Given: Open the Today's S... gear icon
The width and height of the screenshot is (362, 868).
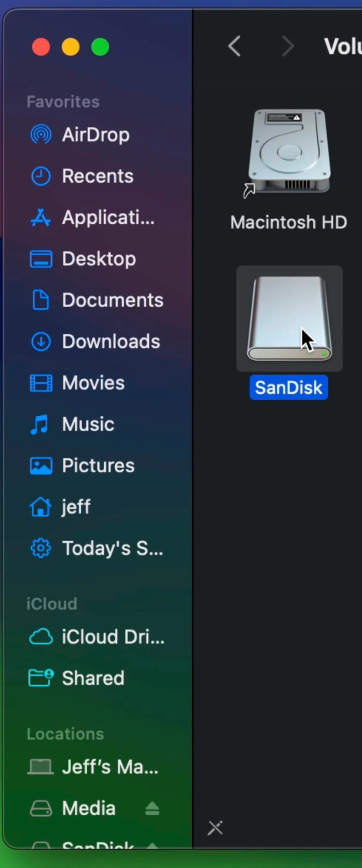Looking at the screenshot, I should click(41, 548).
